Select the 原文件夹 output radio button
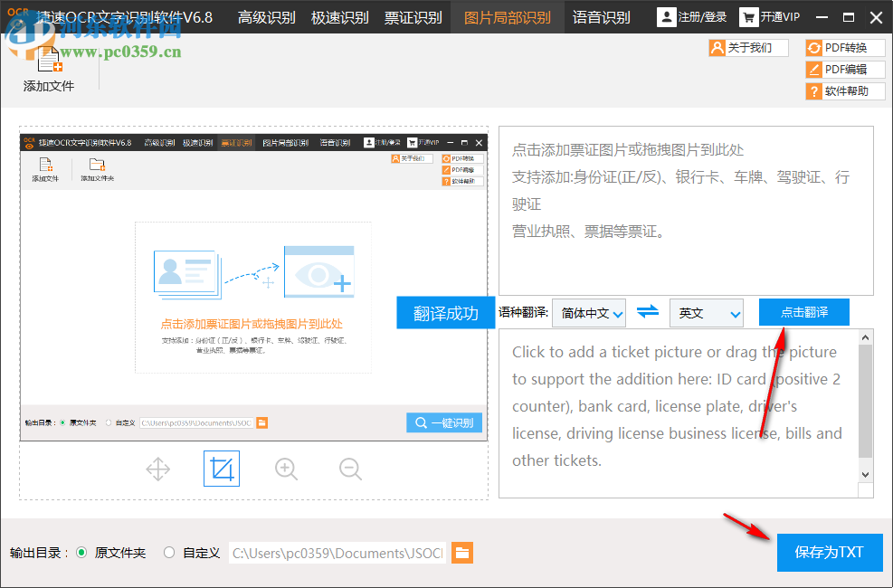This screenshot has height=588, width=893. tap(83, 552)
